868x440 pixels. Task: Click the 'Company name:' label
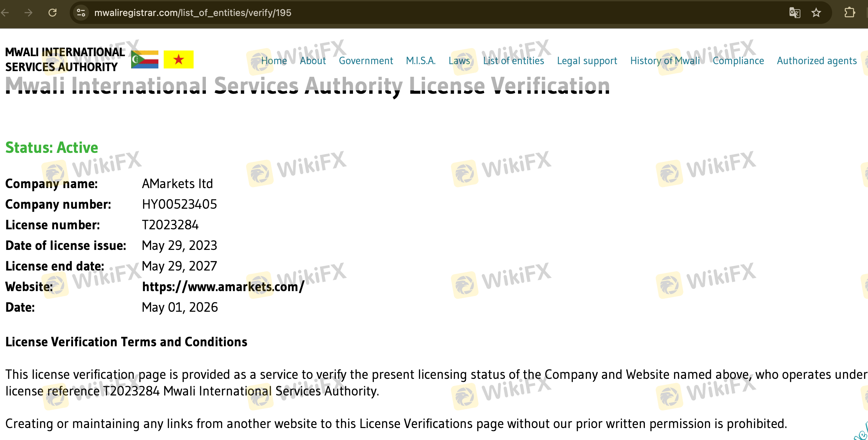(x=51, y=184)
